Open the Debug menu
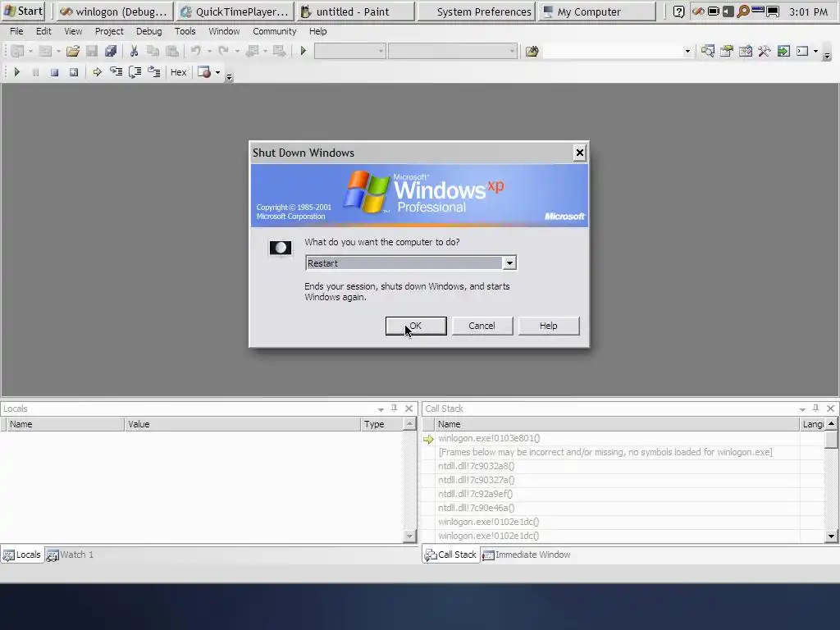The width and height of the screenshot is (840, 630). click(149, 31)
